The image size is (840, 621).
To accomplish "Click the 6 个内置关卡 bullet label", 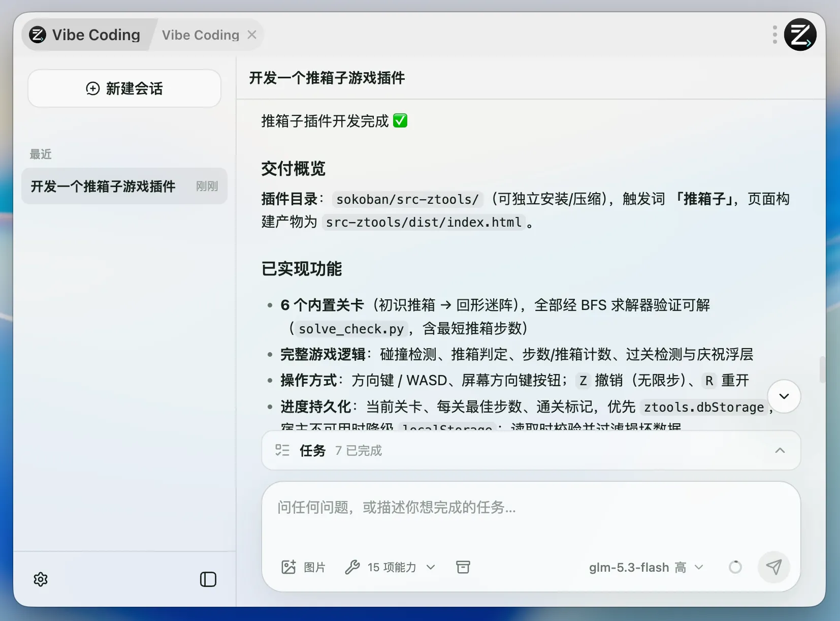I will pos(322,305).
